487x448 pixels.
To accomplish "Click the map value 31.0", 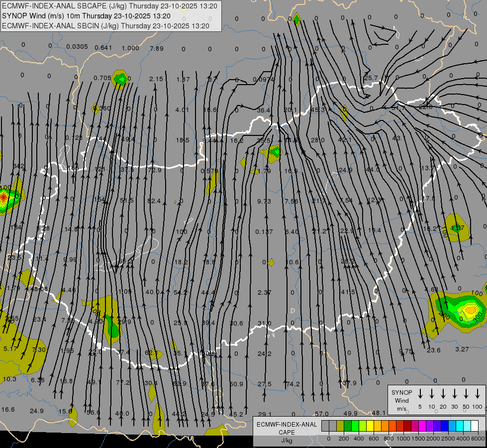I will 264,324.
